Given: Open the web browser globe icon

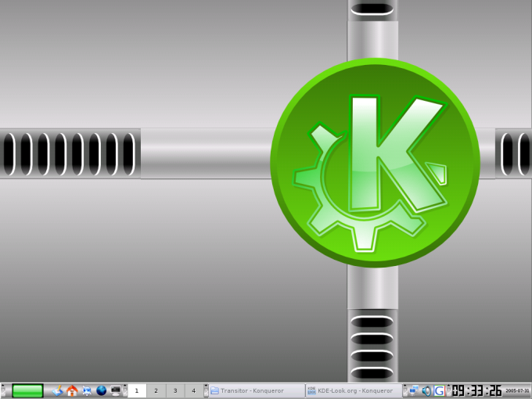Looking at the screenshot, I should 101,390.
